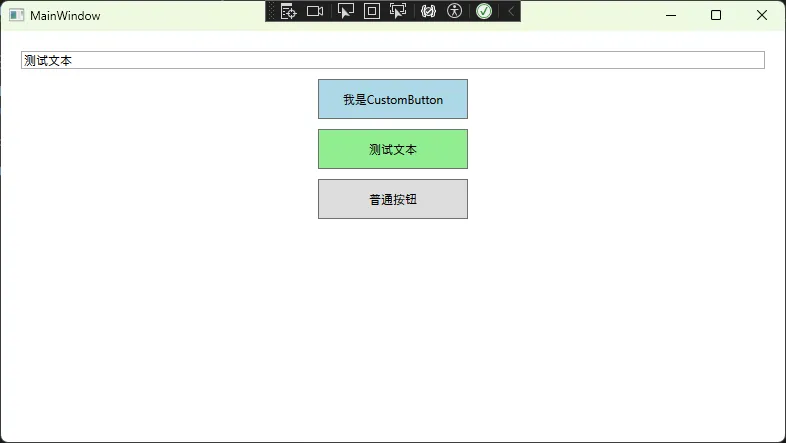This screenshot has height=443, width=786.
Task: Click the dotted drag handle of debug toolbar
Action: pyautogui.click(x=271, y=11)
